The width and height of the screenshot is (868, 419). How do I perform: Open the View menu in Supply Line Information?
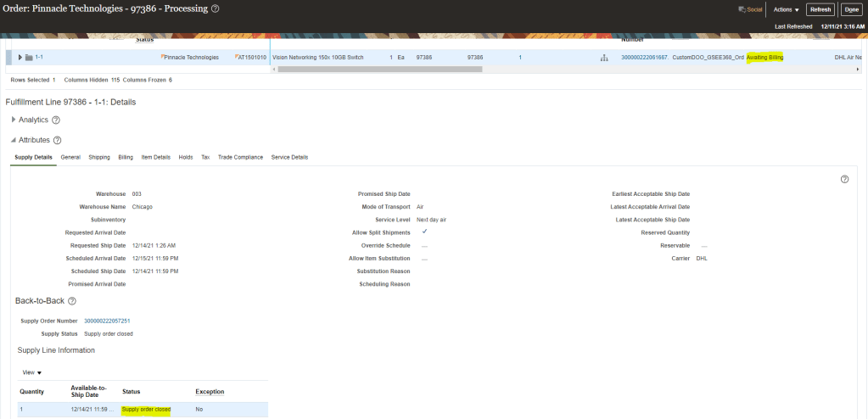pos(32,372)
